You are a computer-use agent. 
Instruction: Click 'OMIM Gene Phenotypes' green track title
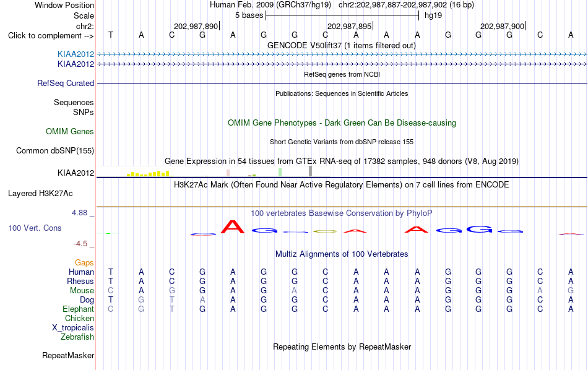pyautogui.click(x=342, y=123)
